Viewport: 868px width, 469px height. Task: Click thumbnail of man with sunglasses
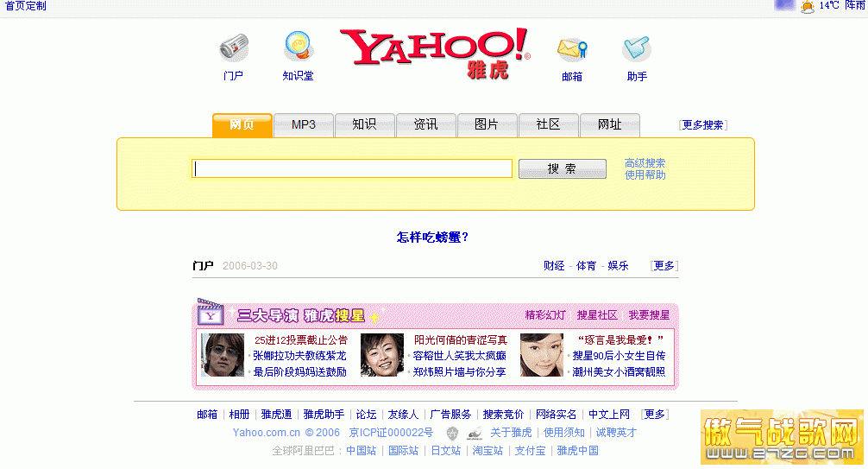[x=223, y=355]
